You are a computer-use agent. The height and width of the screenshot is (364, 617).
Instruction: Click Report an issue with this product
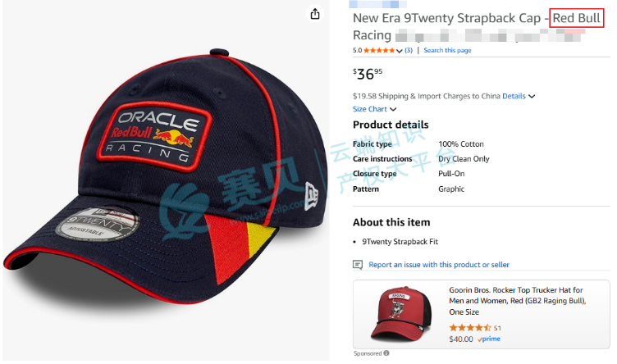[x=439, y=265]
